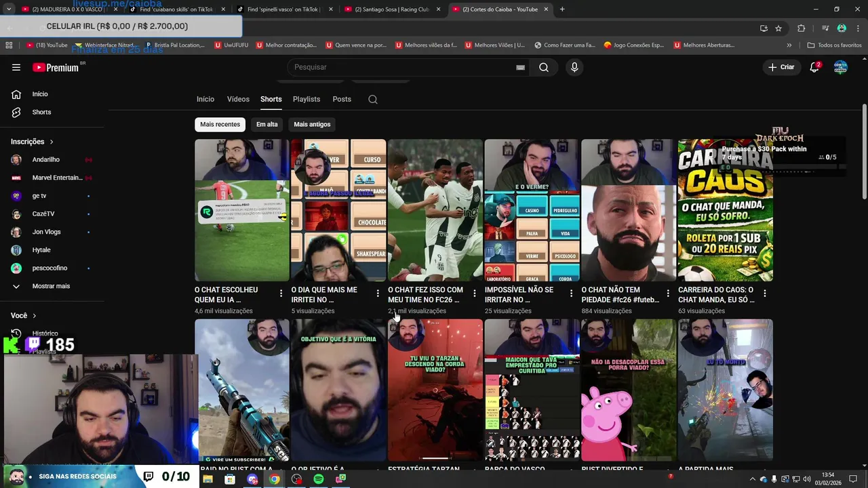Expand the 'Você' section

click(x=24, y=315)
